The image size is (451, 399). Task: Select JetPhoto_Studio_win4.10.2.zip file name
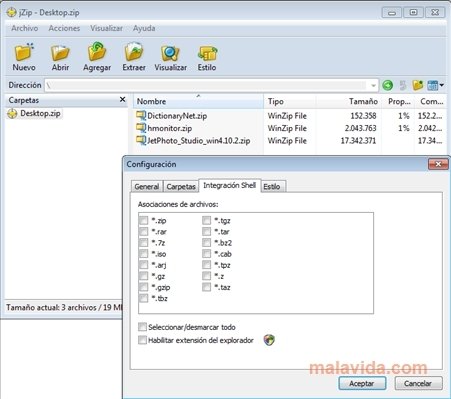point(199,141)
